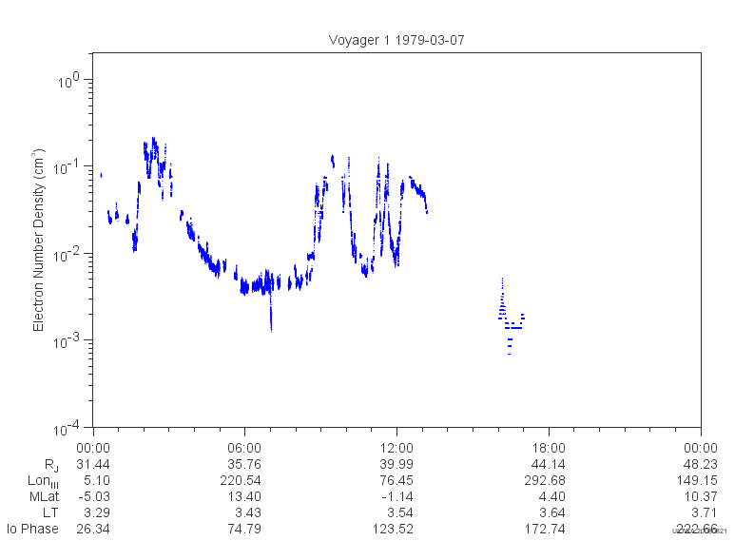
Task: Select MLat value 4.40
Action: point(552,496)
